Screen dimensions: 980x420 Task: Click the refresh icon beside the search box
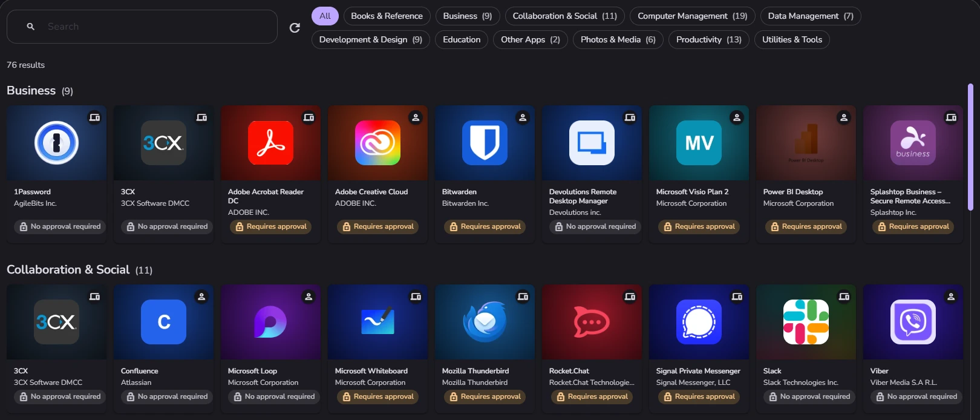coord(295,27)
